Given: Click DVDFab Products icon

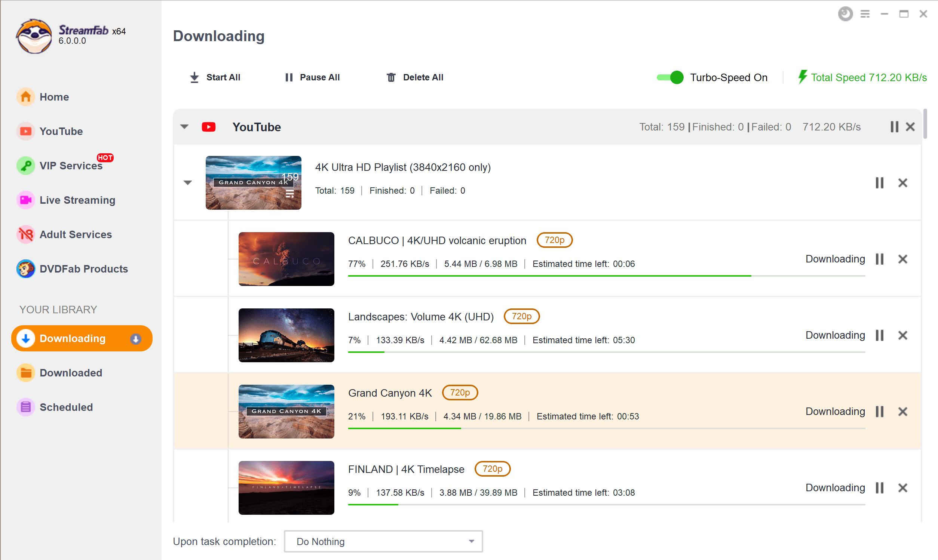Looking at the screenshot, I should (x=25, y=269).
